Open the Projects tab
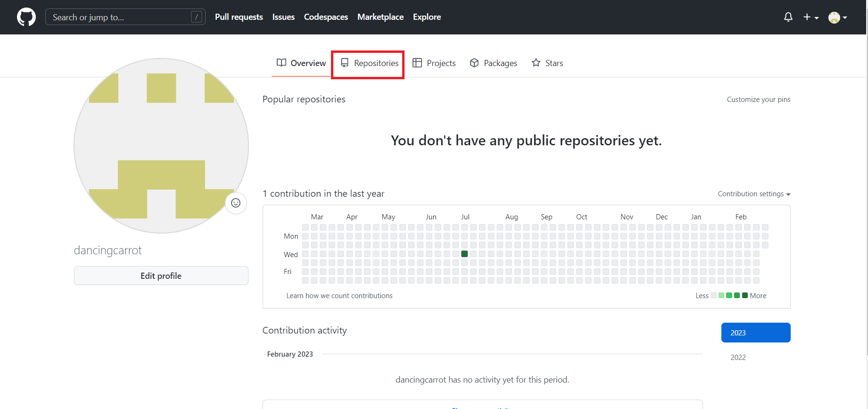The image size is (868, 409). coord(434,63)
